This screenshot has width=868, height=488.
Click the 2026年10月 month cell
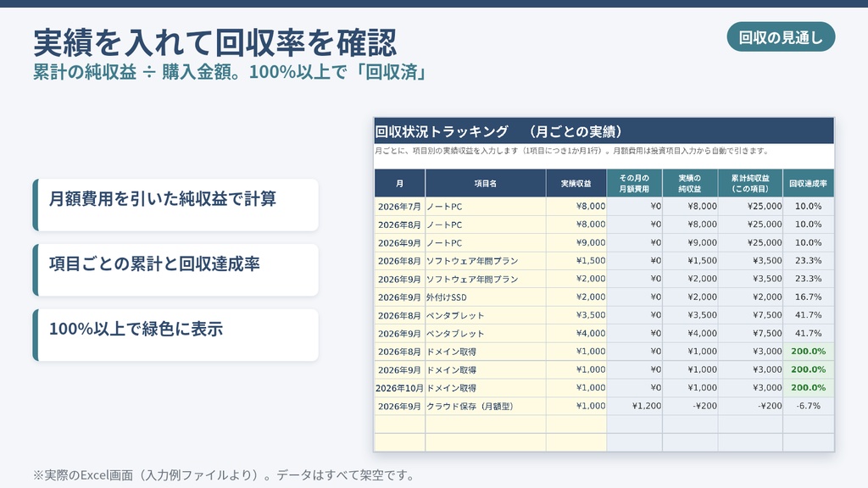(400, 388)
